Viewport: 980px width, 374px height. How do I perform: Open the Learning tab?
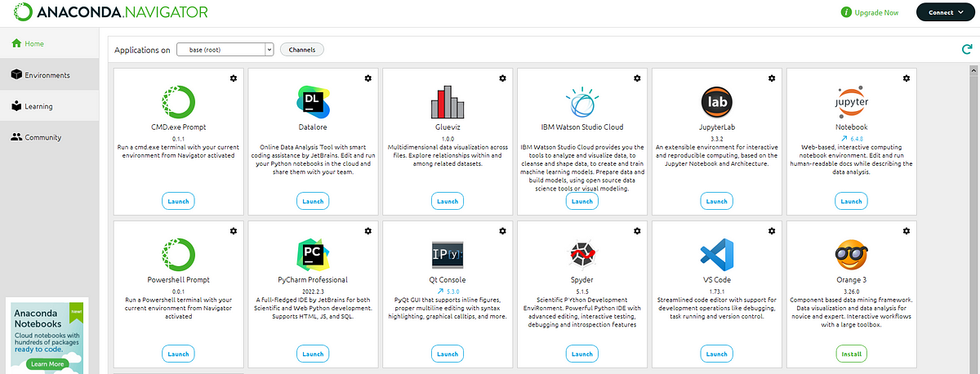point(49,106)
